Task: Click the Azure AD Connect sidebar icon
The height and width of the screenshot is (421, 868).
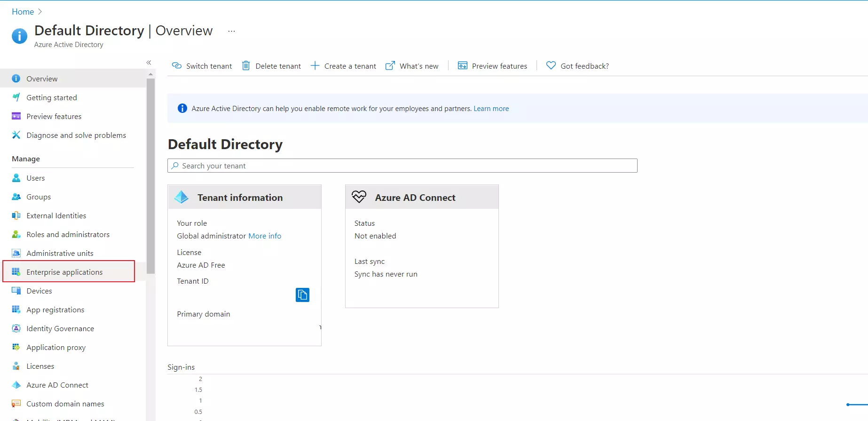Action: (16, 385)
